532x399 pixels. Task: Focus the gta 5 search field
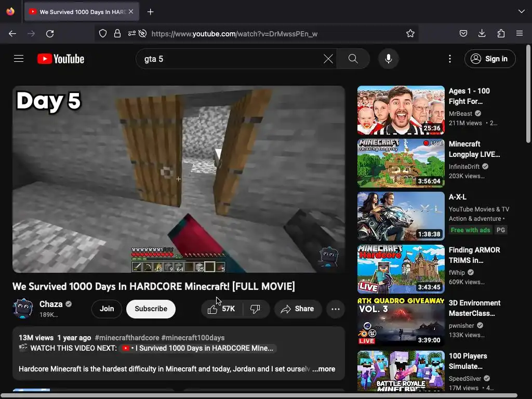(x=231, y=59)
